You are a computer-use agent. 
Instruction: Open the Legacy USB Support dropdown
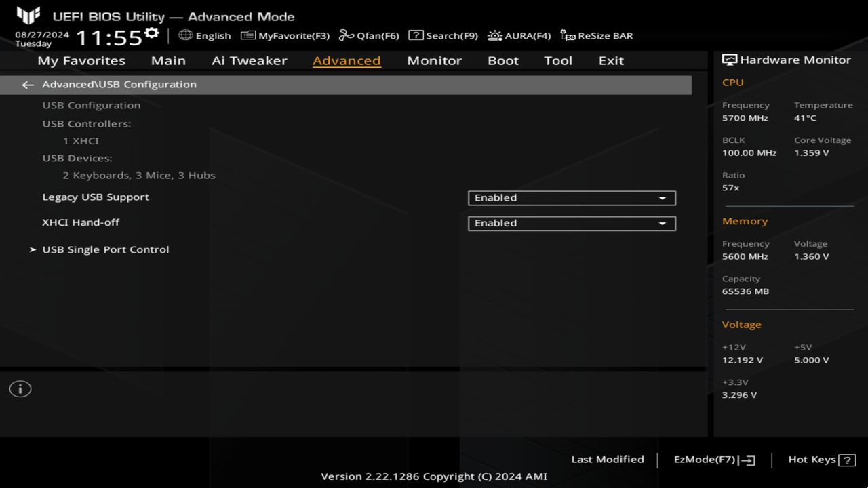click(572, 198)
